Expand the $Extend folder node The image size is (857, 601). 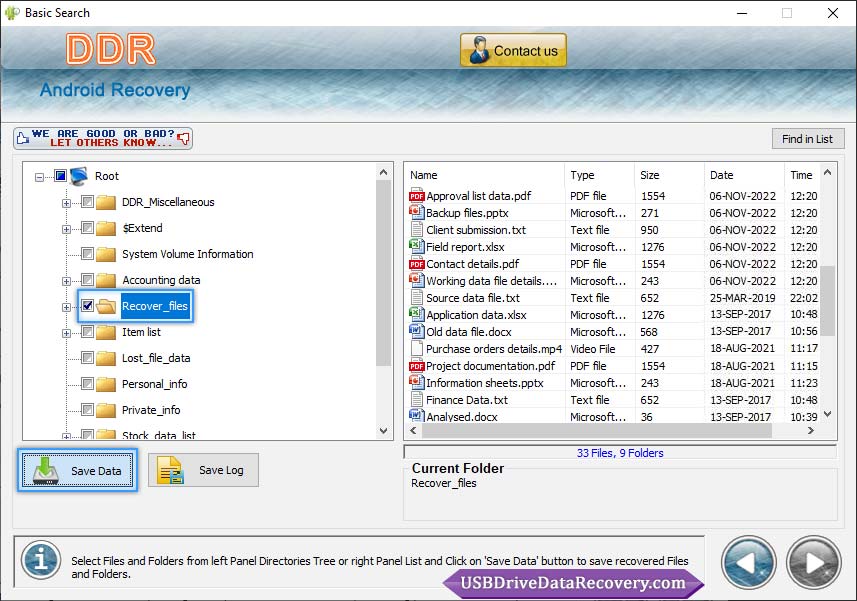(66, 229)
